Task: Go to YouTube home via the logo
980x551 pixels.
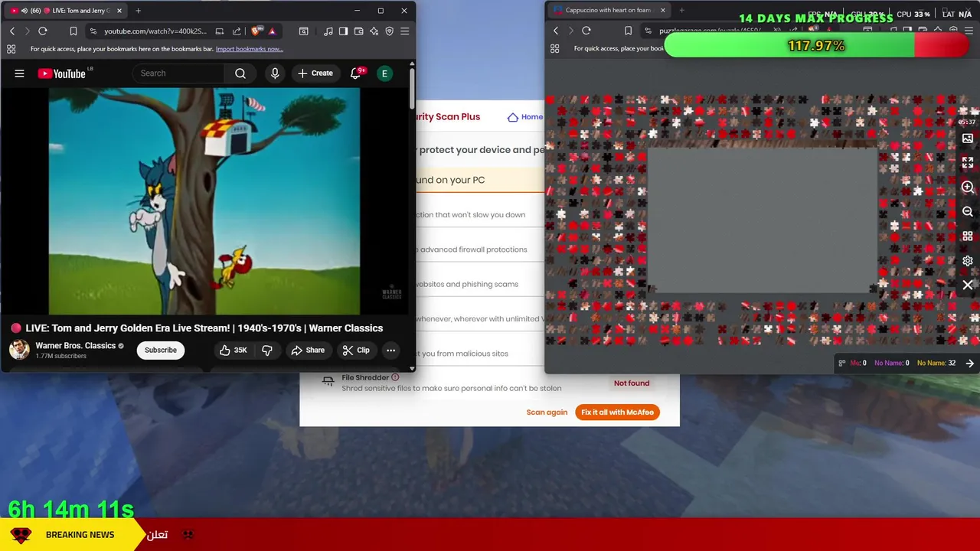Action: [61, 73]
